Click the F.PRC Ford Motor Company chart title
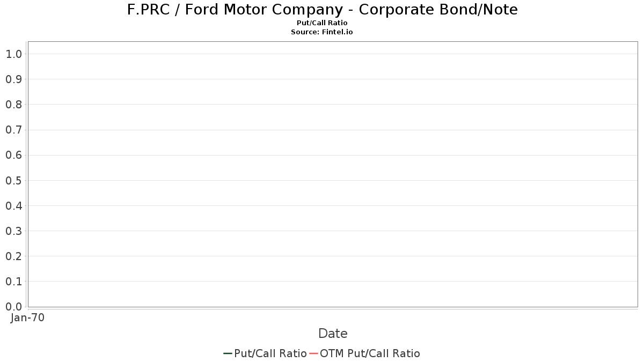 tap(323, 10)
